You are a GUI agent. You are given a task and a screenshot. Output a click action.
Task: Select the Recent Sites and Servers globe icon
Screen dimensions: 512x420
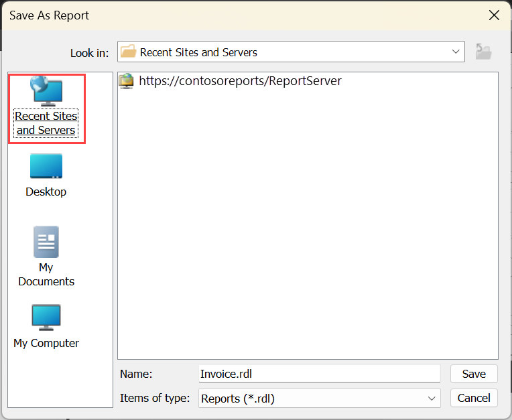point(46,91)
